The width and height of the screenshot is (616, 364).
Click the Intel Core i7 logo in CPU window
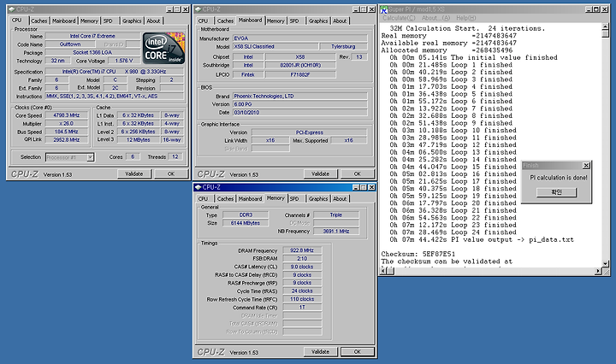[163, 48]
